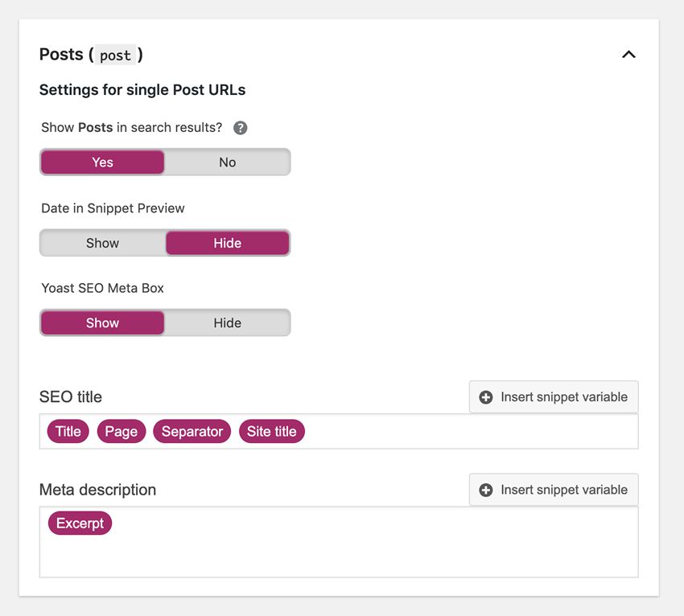Viewport: 684px width, 616px height.
Task: Click the post type code label
Action: point(115,55)
